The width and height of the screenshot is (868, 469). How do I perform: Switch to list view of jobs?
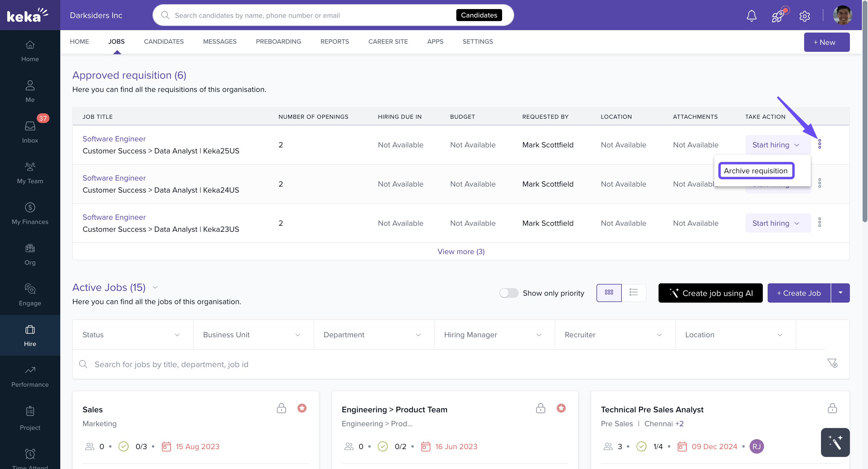click(634, 292)
